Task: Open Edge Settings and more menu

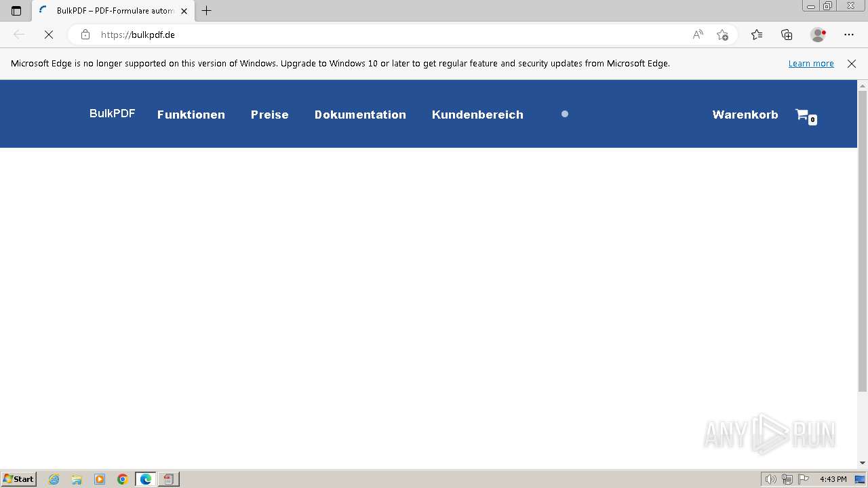Action: coord(849,35)
